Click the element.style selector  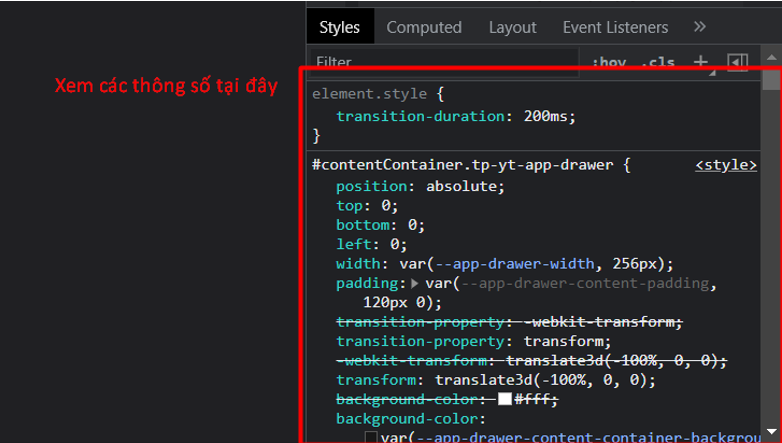(x=370, y=94)
